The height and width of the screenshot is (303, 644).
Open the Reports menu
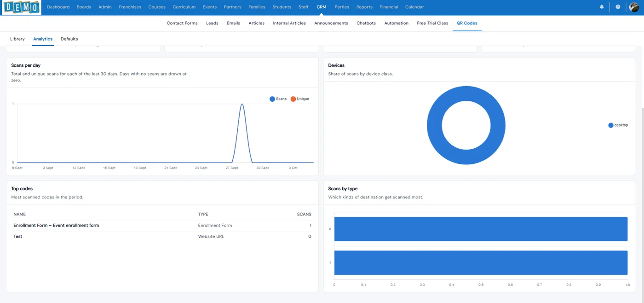(364, 7)
